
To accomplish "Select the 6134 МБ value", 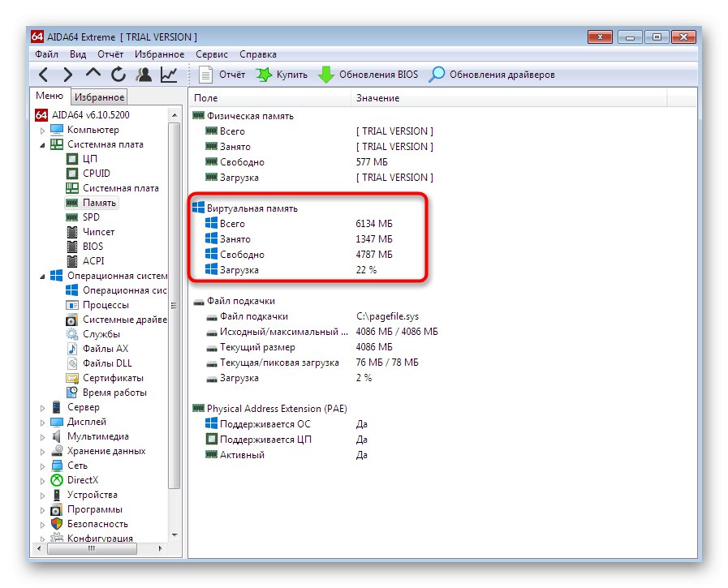I will tap(374, 224).
